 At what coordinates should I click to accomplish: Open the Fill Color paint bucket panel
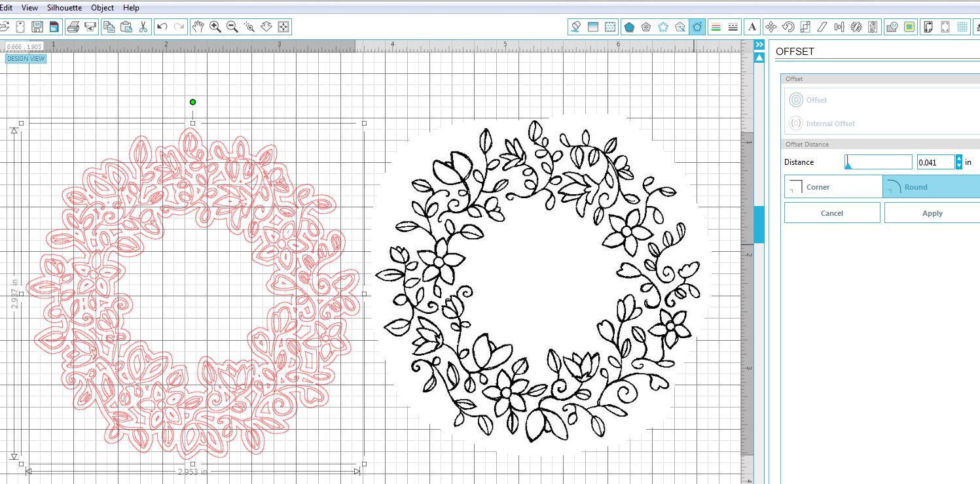(x=576, y=27)
